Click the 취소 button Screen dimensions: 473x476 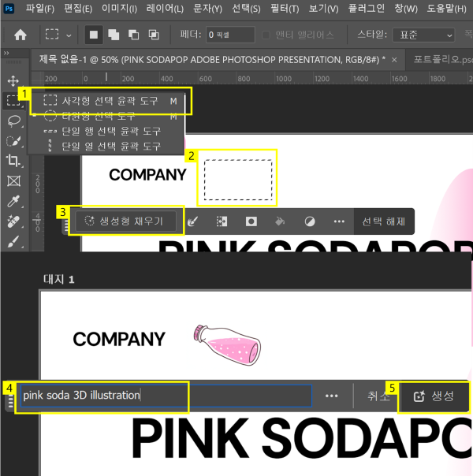(x=378, y=396)
